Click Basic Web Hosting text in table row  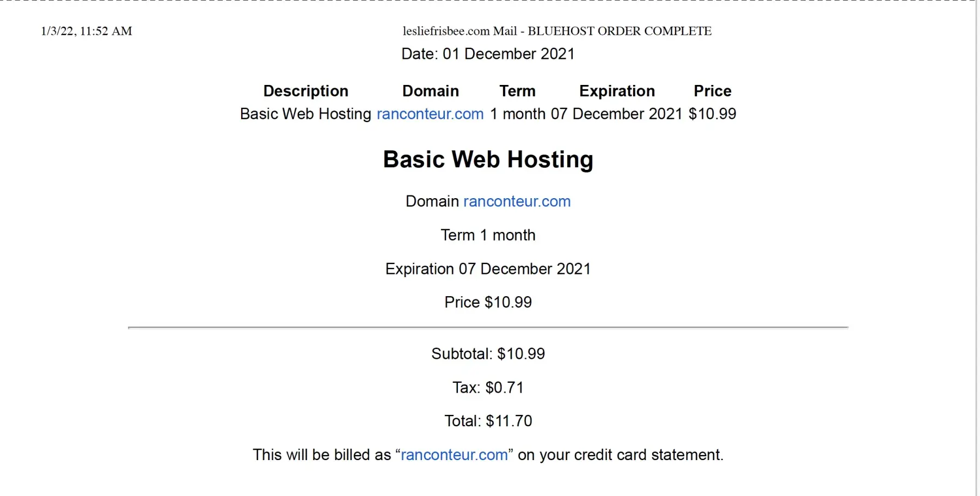305,114
